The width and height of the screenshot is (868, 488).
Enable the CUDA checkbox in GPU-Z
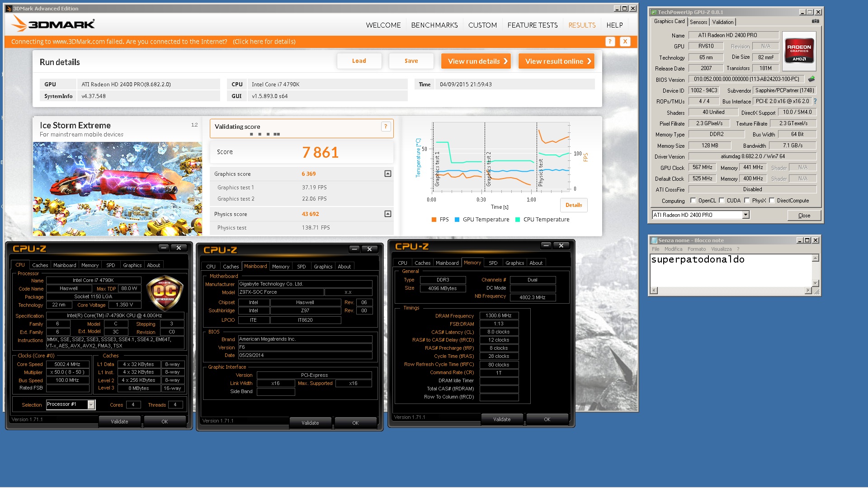722,201
